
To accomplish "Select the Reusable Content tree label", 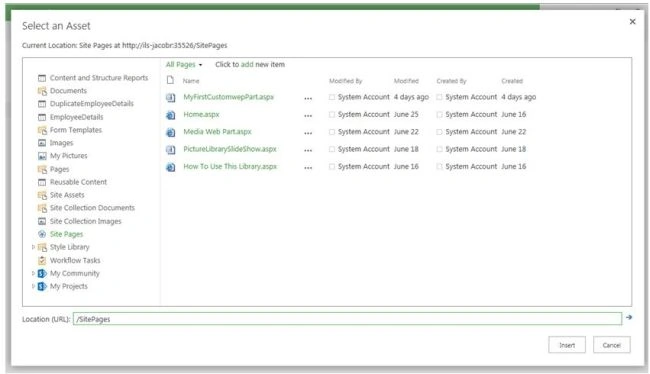I will [78, 182].
